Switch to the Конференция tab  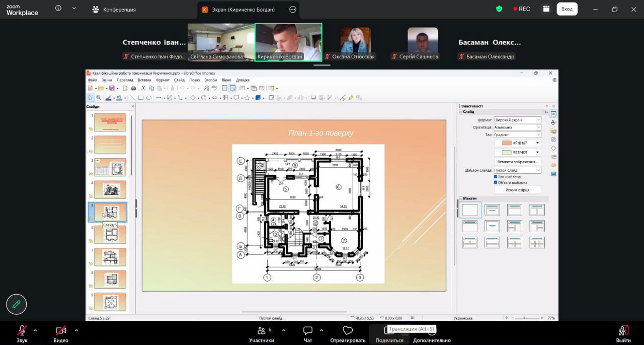tap(114, 9)
